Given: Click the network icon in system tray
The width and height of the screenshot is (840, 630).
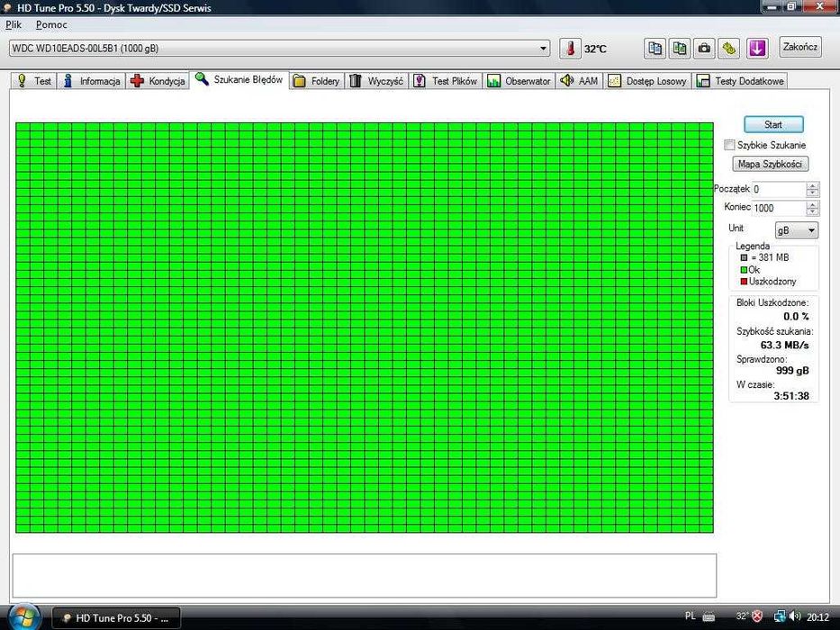Looking at the screenshot, I should click(780, 616).
